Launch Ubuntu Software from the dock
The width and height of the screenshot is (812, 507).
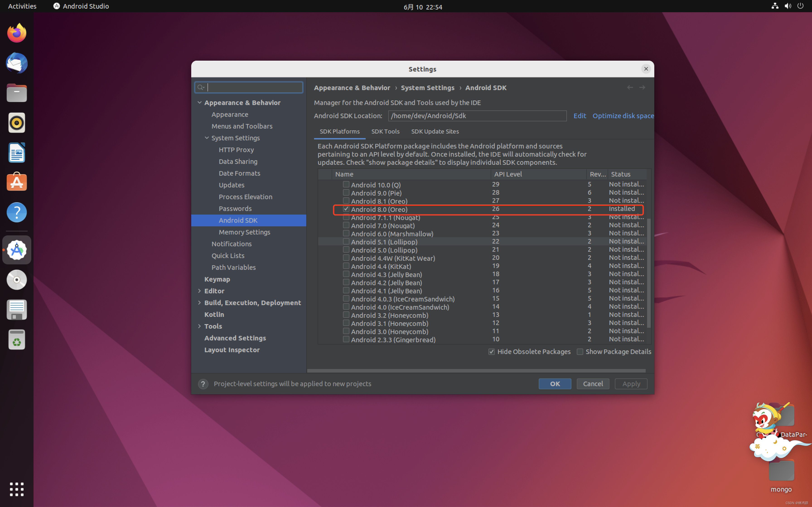click(x=17, y=182)
